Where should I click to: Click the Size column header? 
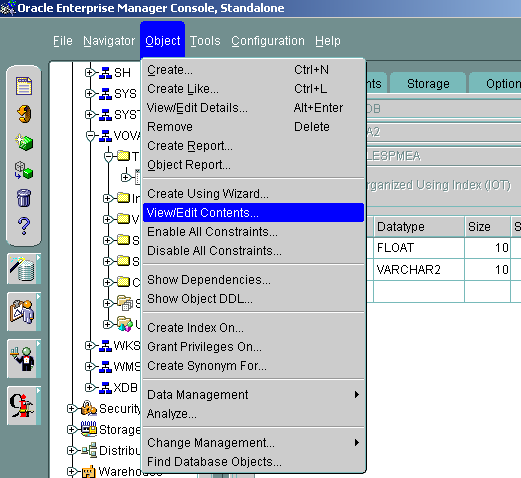pyautogui.click(x=487, y=227)
